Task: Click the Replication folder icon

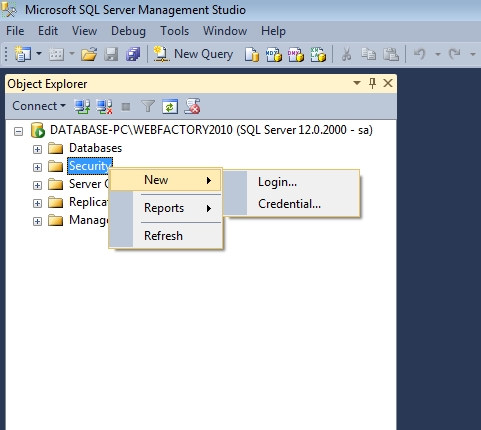Action: (55, 202)
